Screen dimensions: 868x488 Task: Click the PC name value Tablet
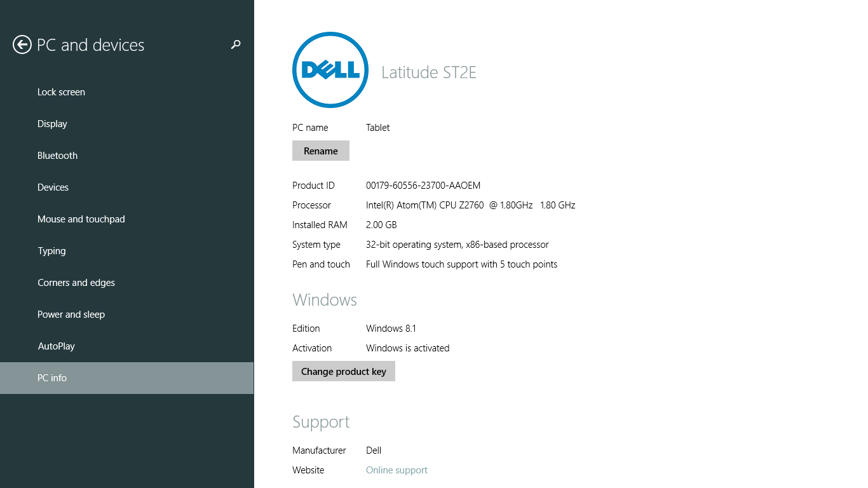377,127
